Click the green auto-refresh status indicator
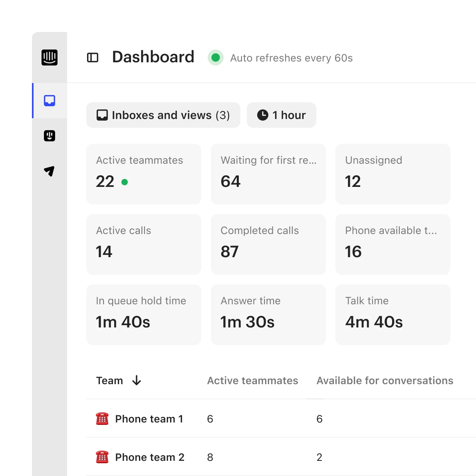476x476 pixels. pos(216,58)
